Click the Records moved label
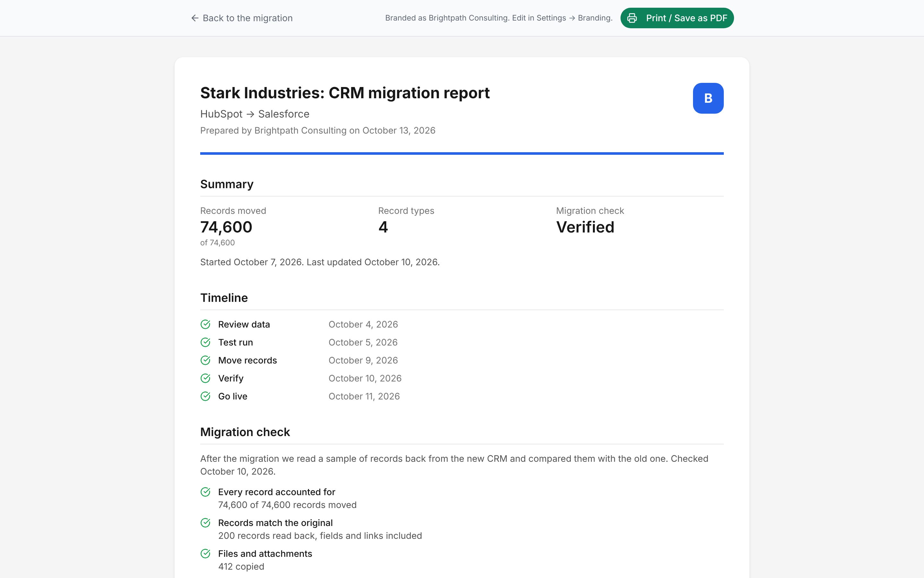 (233, 211)
